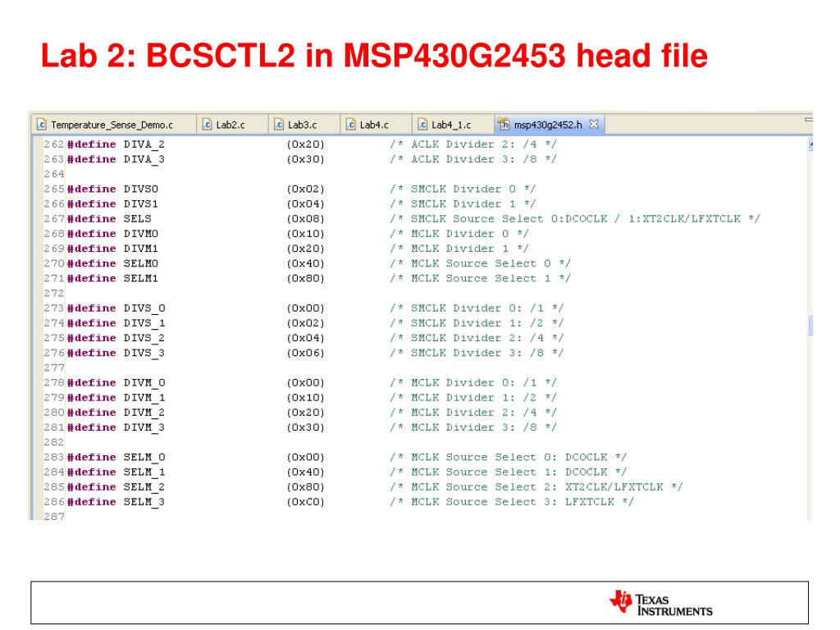The height and width of the screenshot is (630, 840).
Task: Click the comment "ACLK Divider 2: /4"
Action: (x=473, y=144)
